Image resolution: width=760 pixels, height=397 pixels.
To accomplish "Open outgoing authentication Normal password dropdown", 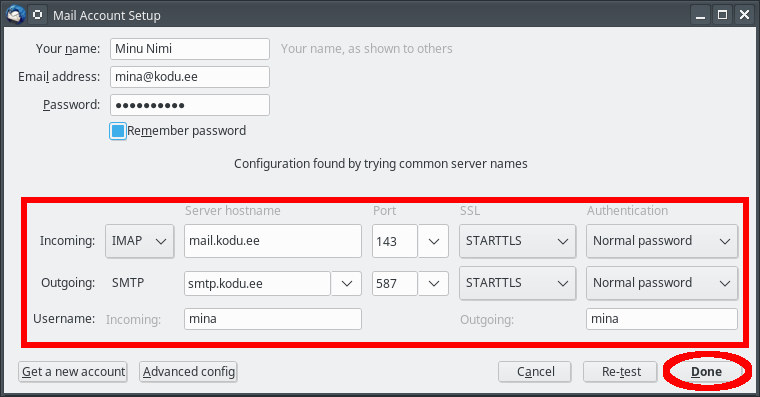I will point(662,283).
